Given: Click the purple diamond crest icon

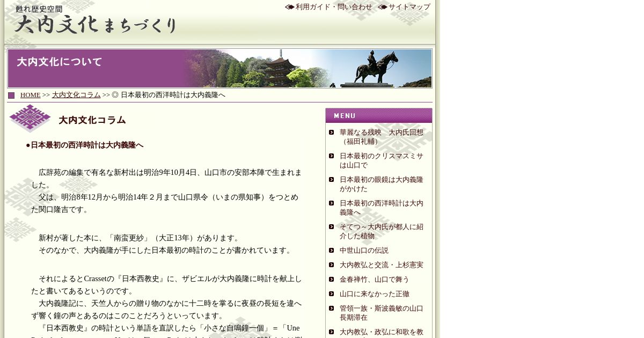Looking at the screenshot, I should click(30, 119).
